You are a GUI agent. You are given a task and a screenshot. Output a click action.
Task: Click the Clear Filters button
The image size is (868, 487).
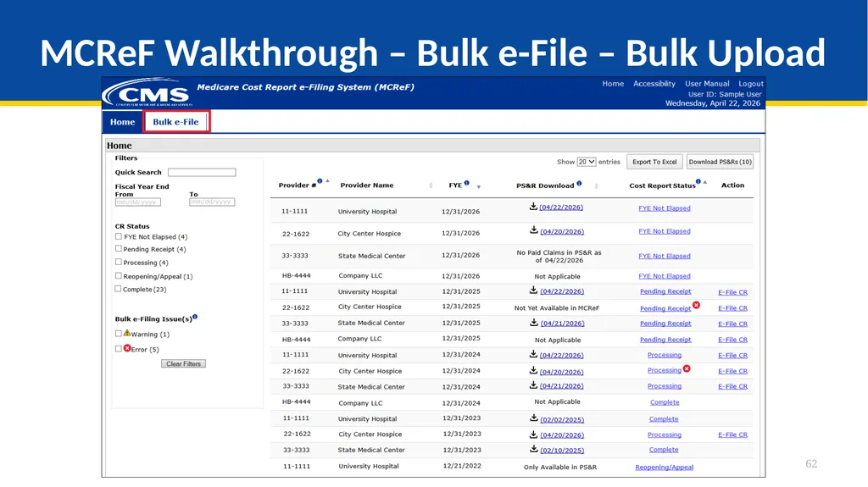click(x=183, y=363)
